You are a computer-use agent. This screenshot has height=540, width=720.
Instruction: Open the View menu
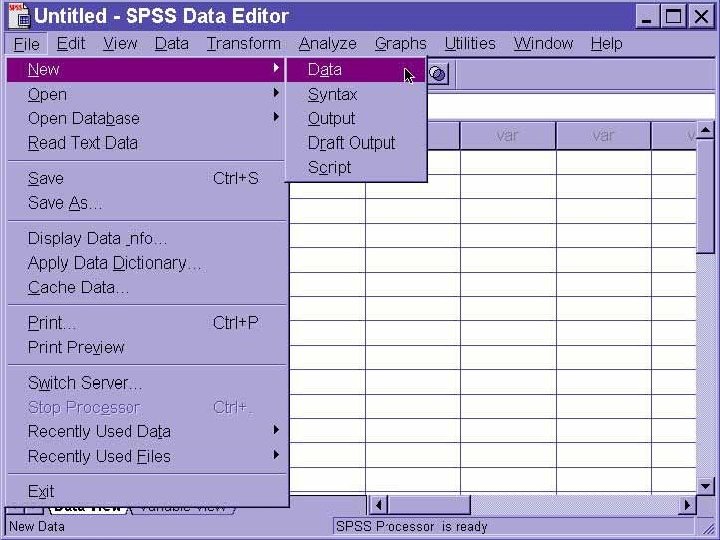tap(120, 44)
